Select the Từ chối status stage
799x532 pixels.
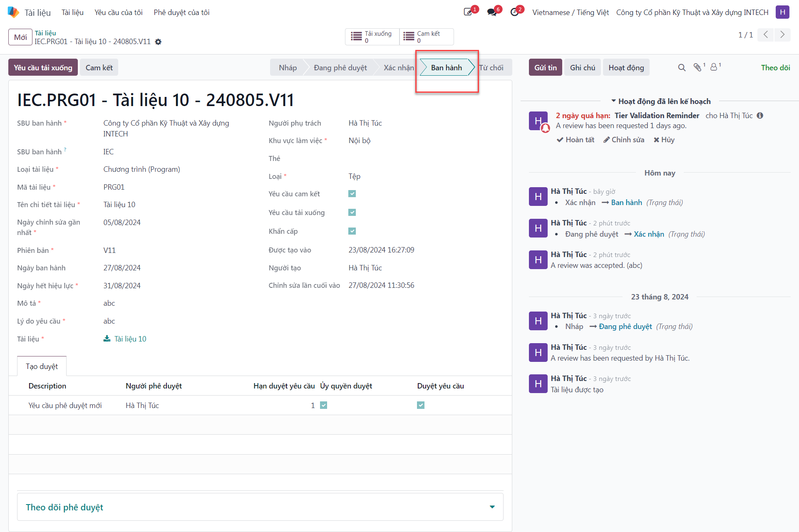tap(491, 67)
